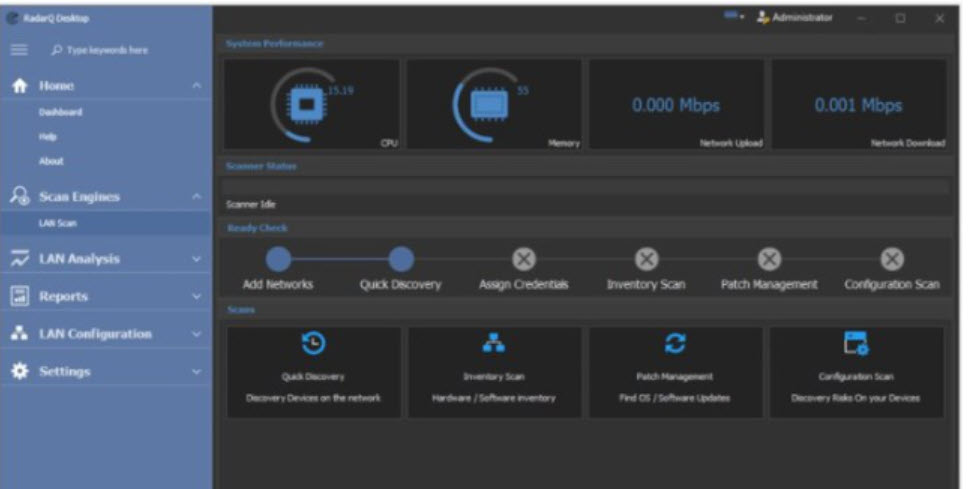Open the LAN Analysis menu label

coord(80,259)
